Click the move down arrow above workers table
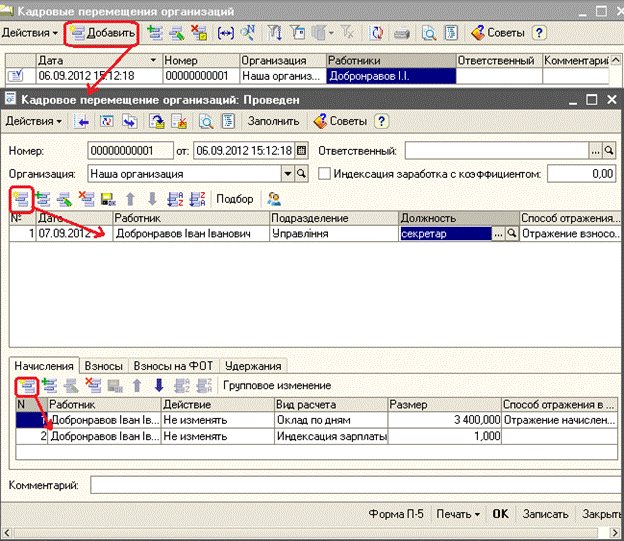624x541 pixels. (152, 199)
